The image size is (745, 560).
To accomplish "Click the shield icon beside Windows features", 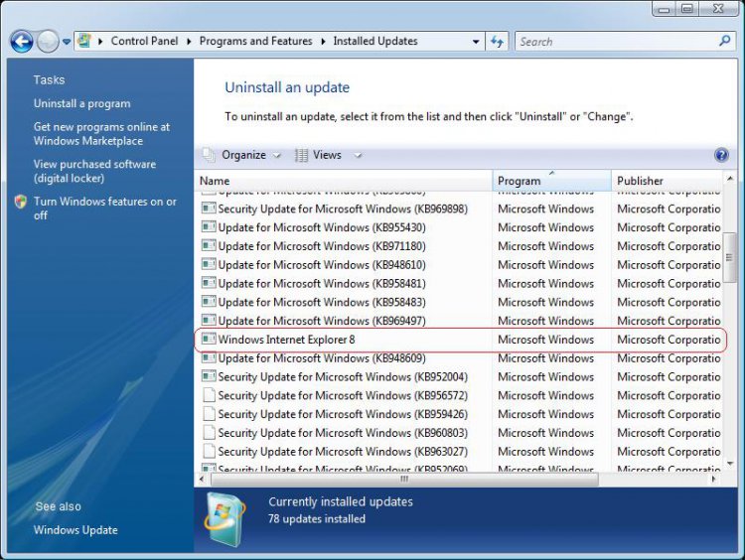I will pos(21,202).
